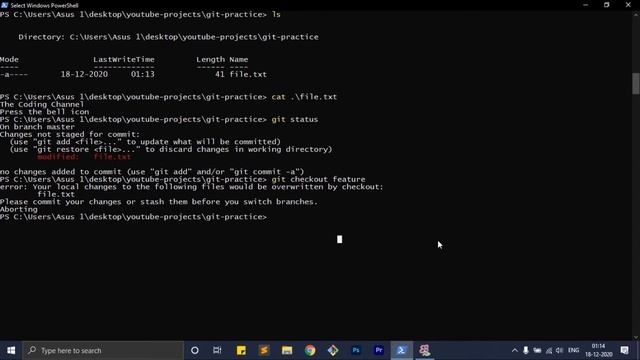The height and width of the screenshot is (360, 640).
Task: Restore down the PowerShell window
Action: click(x=607, y=5)
